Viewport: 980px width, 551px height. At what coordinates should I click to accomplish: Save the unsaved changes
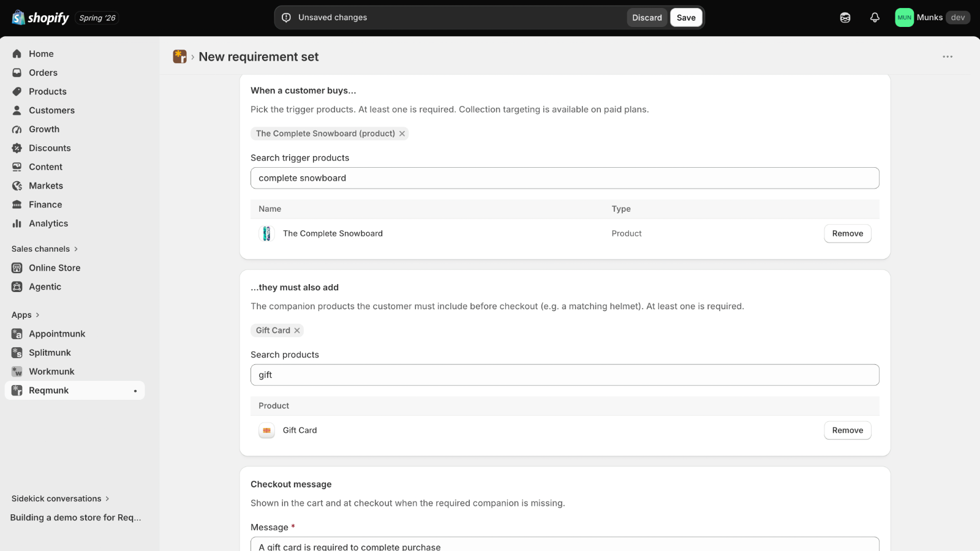(686, 18)
